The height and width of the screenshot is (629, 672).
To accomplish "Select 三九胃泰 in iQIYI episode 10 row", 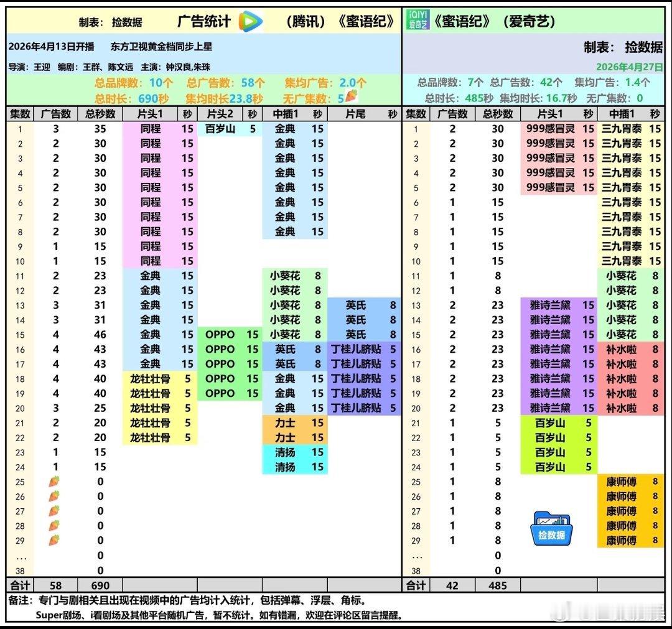I will [622, 261].
